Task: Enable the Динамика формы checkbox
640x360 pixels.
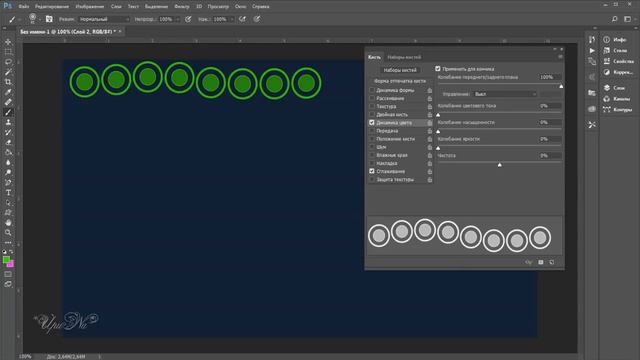Action: tap(372, 90)
